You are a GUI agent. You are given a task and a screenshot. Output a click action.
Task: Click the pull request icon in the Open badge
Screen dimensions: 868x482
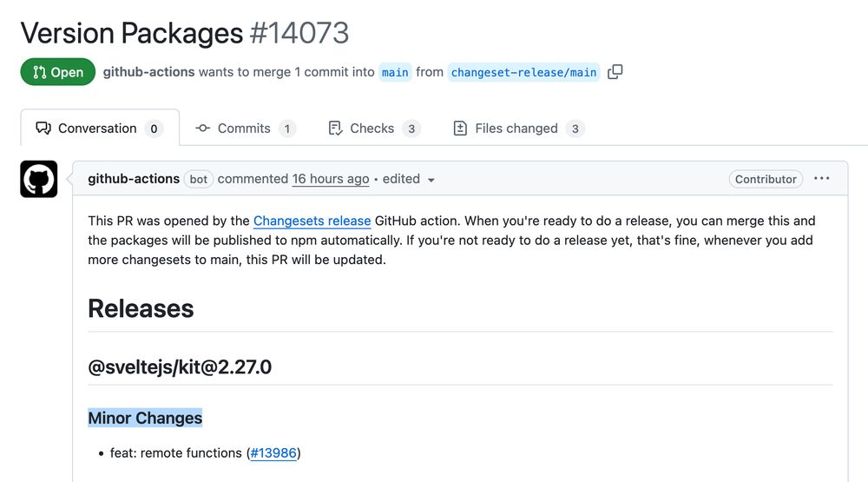pyautogui.click(x=39, y=72)
